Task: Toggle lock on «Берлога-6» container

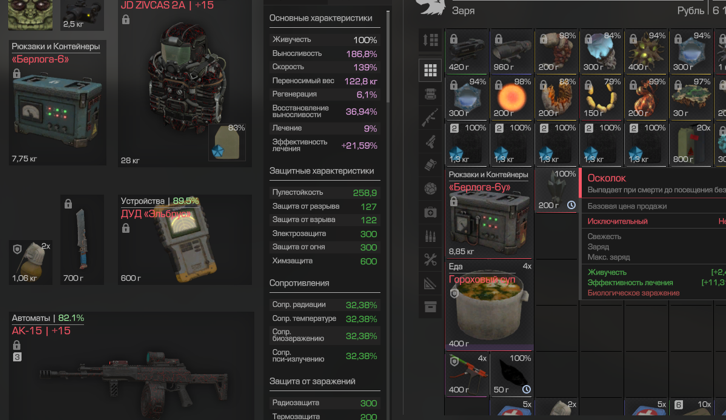Action: click(x=17, y=73)
